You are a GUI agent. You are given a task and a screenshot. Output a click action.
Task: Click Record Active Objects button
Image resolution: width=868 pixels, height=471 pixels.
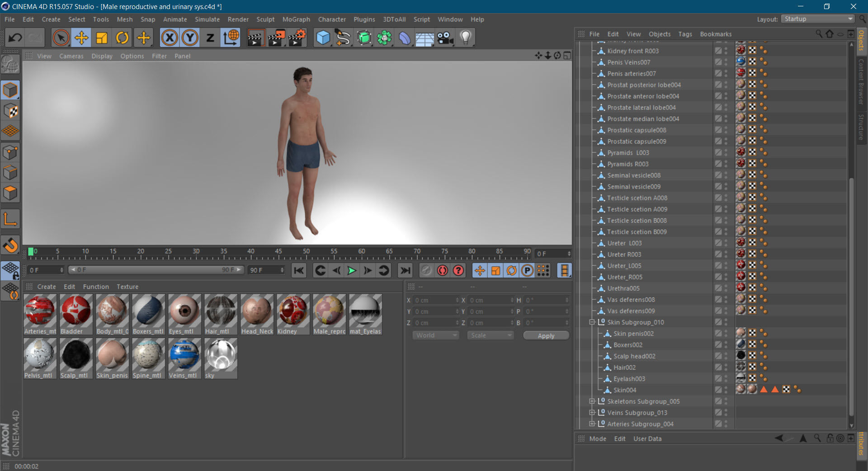click(x=426, y=270)
